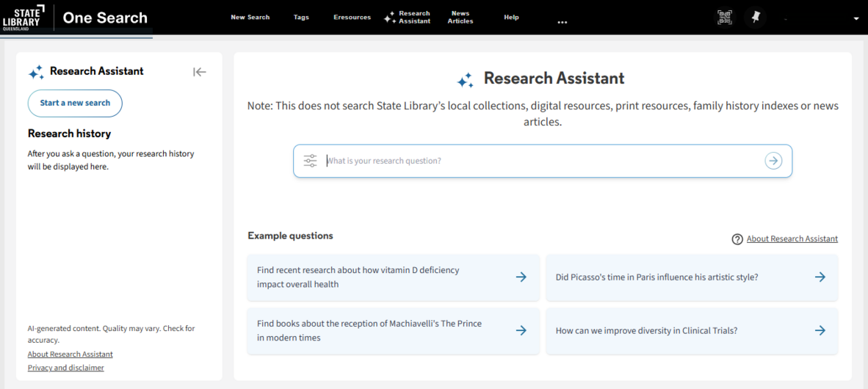Click the One Search title
This screenshot has height=389, width=868.
[x=105, y=18]
